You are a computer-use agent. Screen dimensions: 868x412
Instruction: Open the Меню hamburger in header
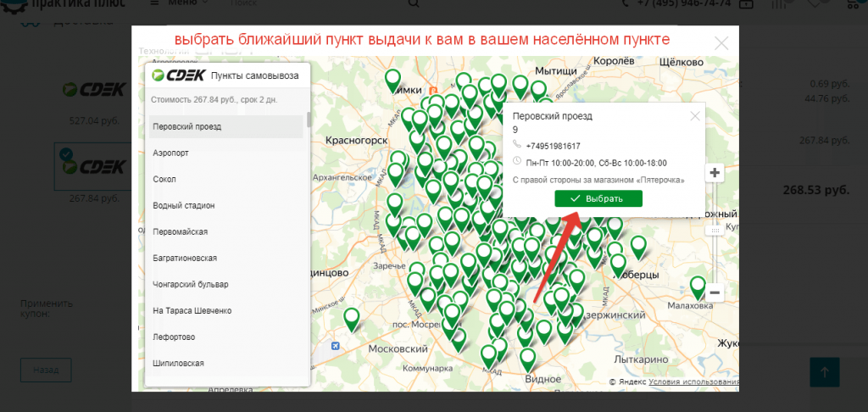154,3
